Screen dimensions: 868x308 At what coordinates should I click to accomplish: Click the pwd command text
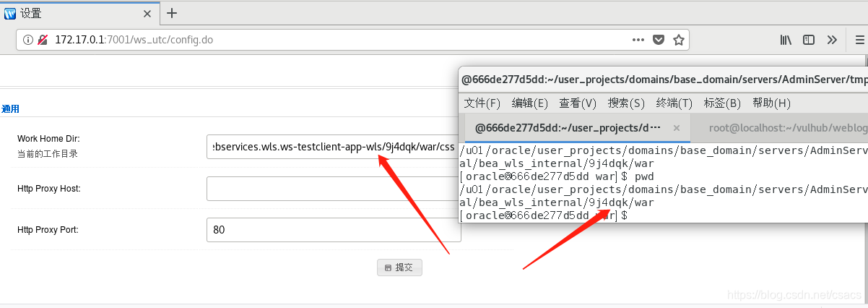pyautogui.click(x=644, y=176)
